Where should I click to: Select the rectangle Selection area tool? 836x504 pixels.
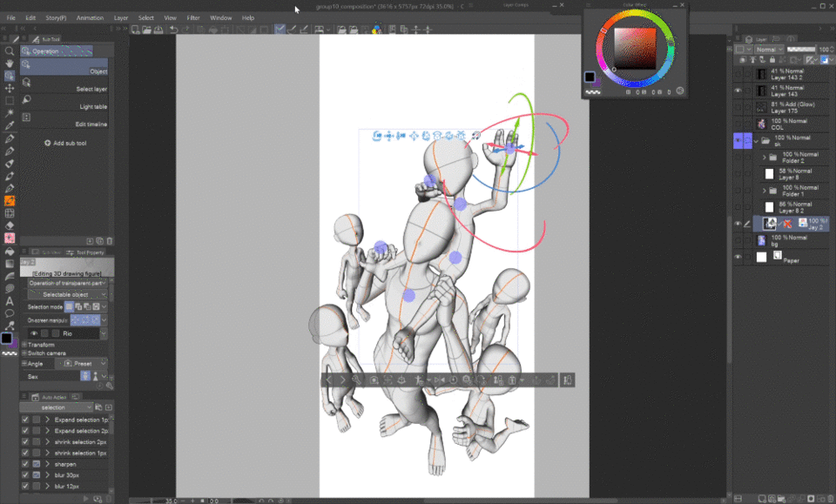coord(9,101)
